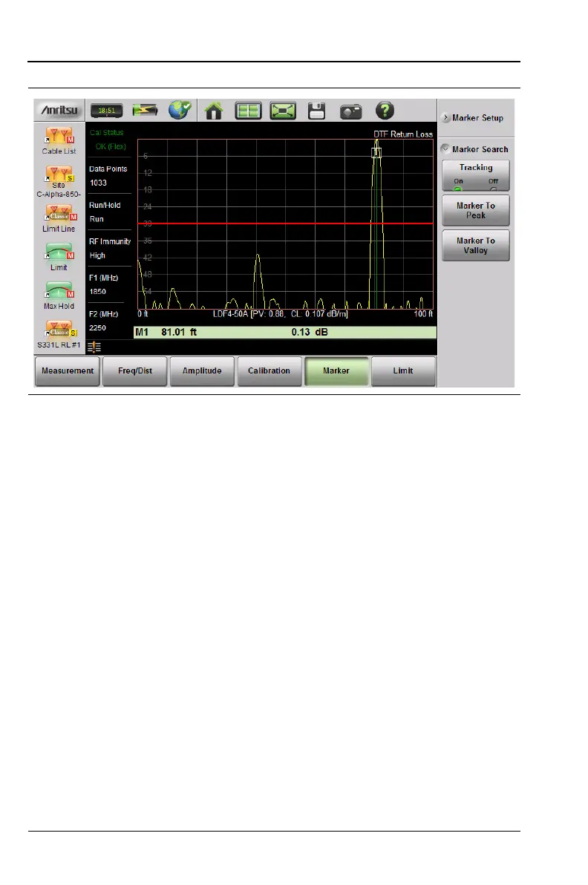Click the M1 81.01 ft marker readout row
The width and height of the screenshot is (588, 885).
coord(285,333)
